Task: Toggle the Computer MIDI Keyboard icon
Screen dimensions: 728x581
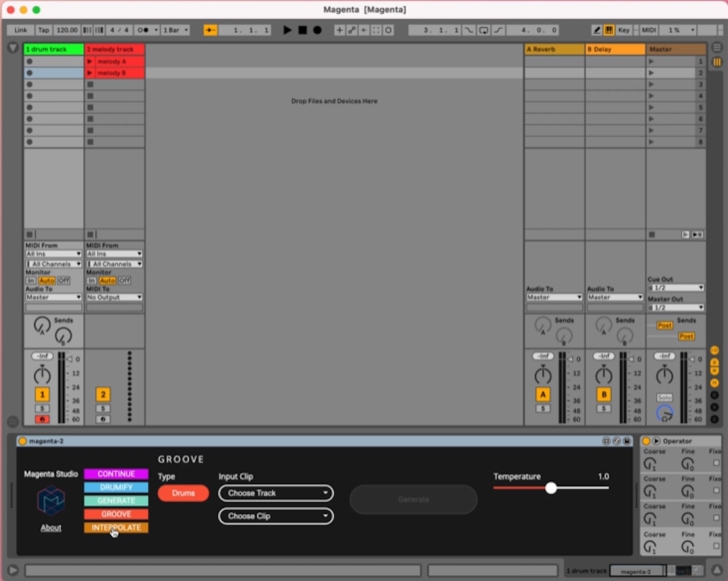Action: tap(609, 30)
